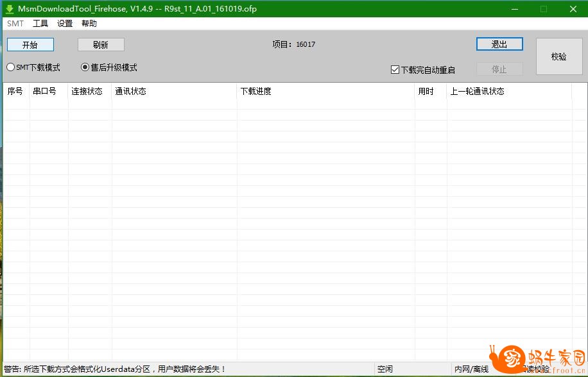Click the 下载进度 column header

325,91
